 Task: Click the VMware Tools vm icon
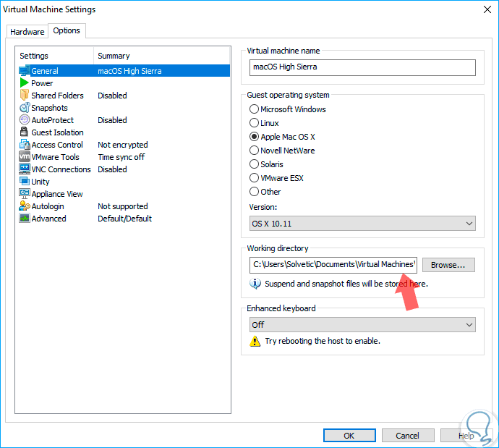point(25,156)
